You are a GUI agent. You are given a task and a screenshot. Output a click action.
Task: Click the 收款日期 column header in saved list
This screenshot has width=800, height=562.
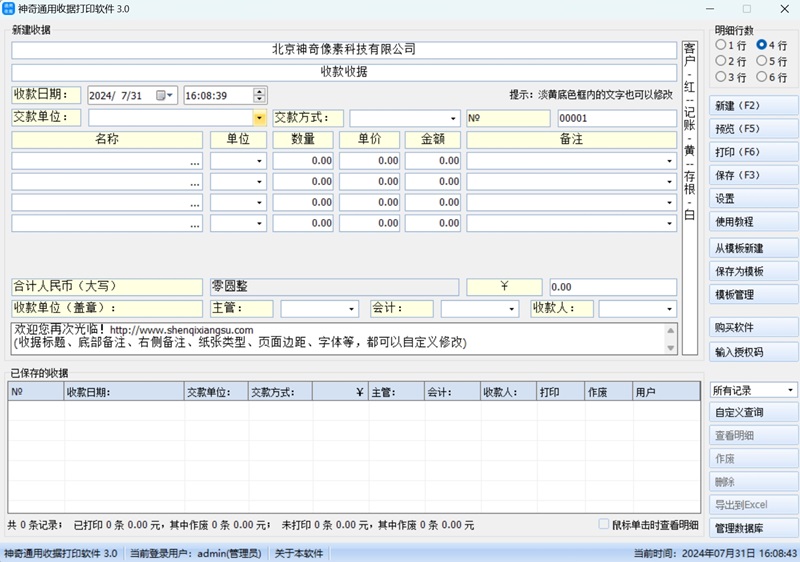pos(122,393)
